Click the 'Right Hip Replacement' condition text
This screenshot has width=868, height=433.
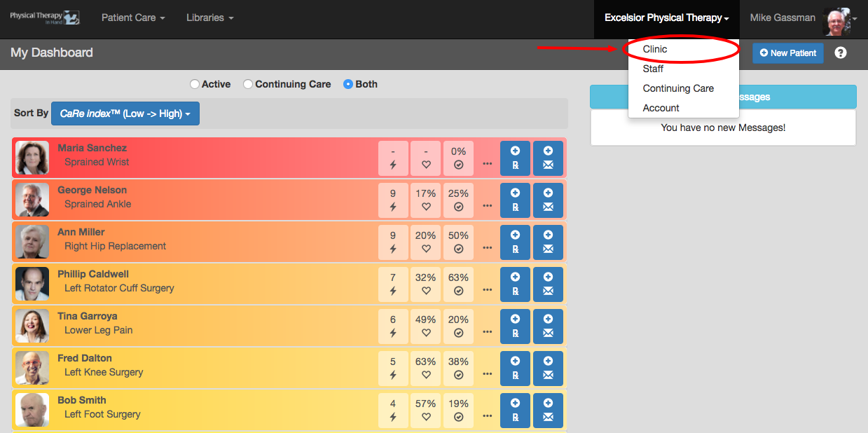[x=116, y=246]
